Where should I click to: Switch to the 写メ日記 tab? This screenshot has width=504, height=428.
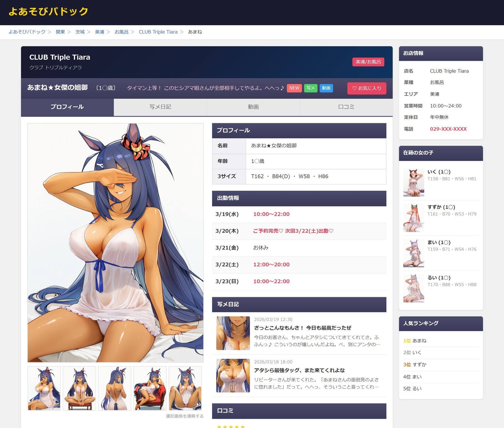(x=160, y=107)
